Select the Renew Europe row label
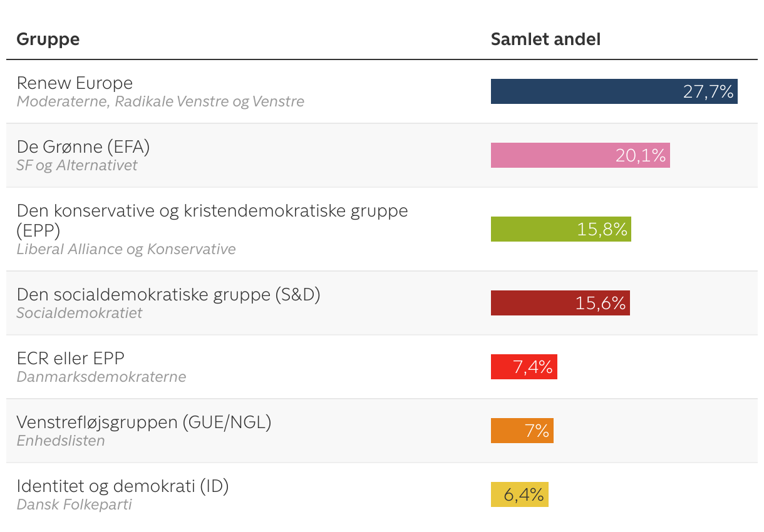 [75, 83]
